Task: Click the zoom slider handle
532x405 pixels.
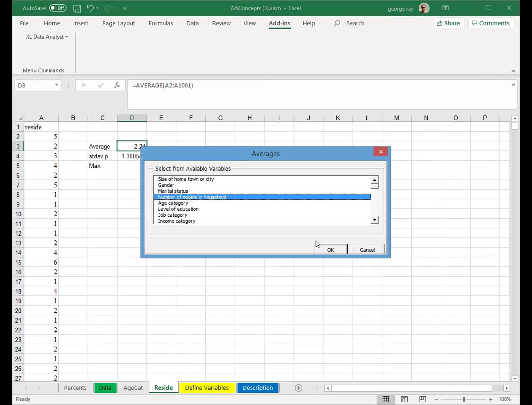Action: [x=464, y=399]
